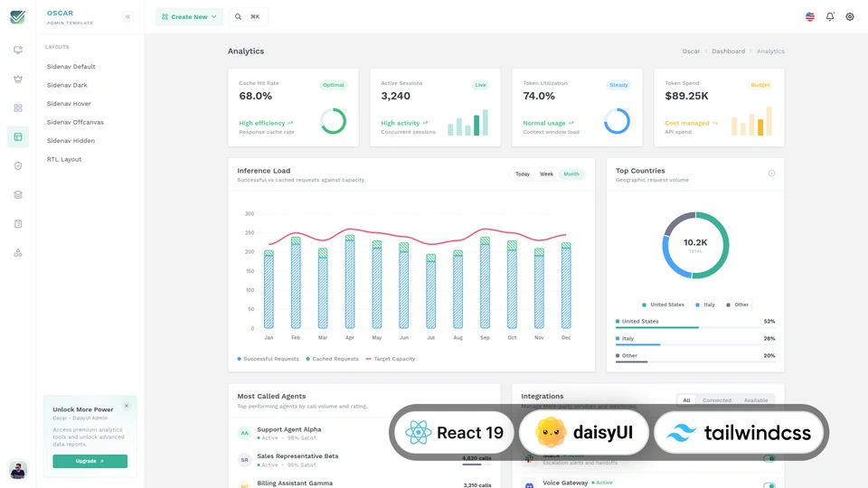
Task: Open the Sidenav Hidden layout
Action: point(71,141)
